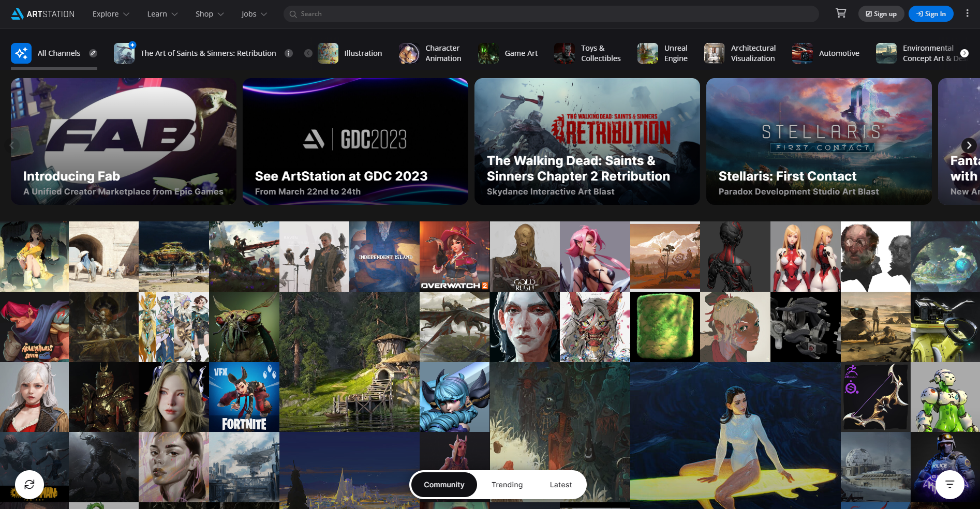Image resolution: width=980 pixels, height=509 pixels.
Task: Open Walking Dead Retribution art blast banner
Action: [587, 141]
